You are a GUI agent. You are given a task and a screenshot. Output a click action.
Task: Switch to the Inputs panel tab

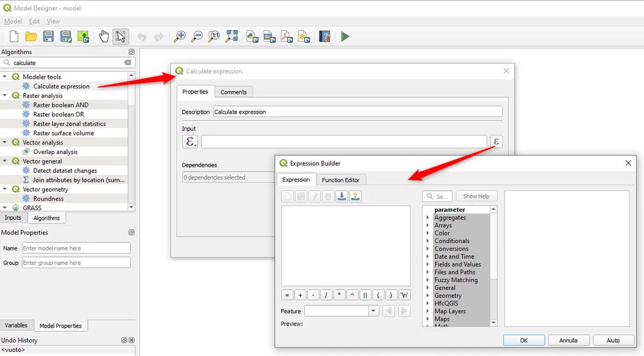click(x=13, y=218)
